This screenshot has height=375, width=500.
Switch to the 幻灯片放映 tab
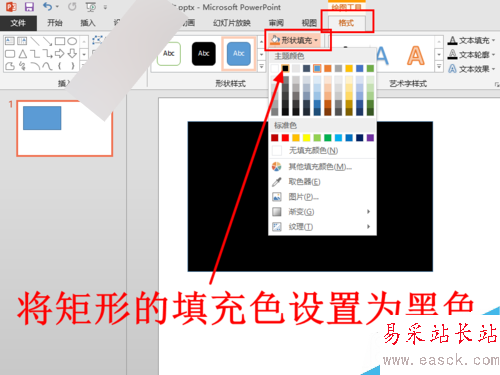pos(232,23)
